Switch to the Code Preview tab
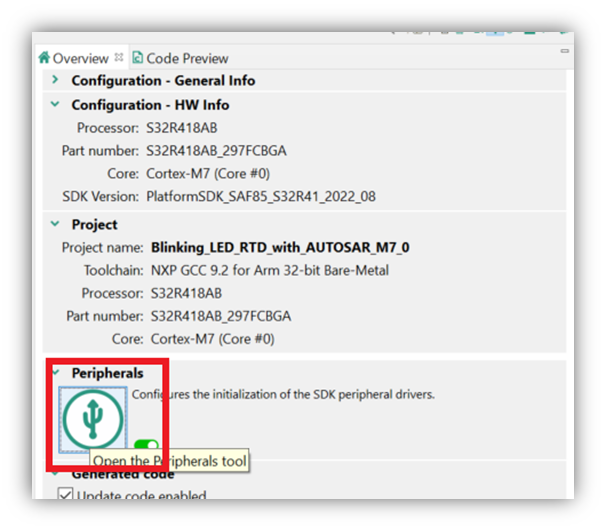The height and width of the screenshot is (531, 606). pyautogui.click(x=180, y=58)
